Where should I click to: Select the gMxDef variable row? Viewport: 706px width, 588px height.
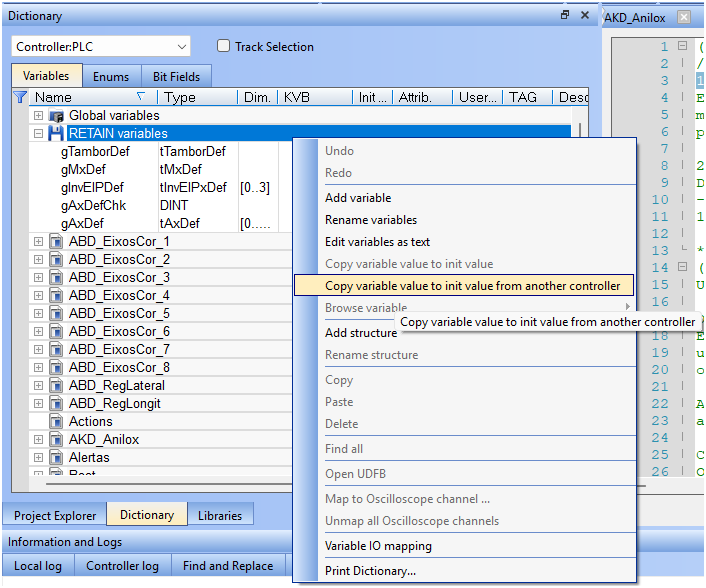161,170
